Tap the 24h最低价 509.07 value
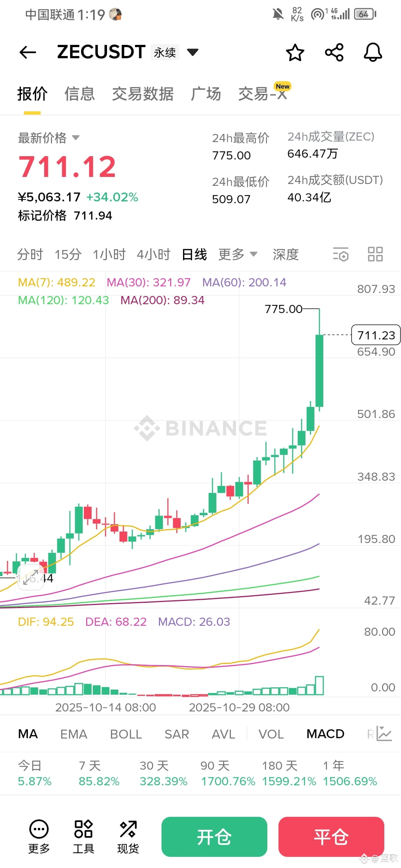 pos(231,199)
